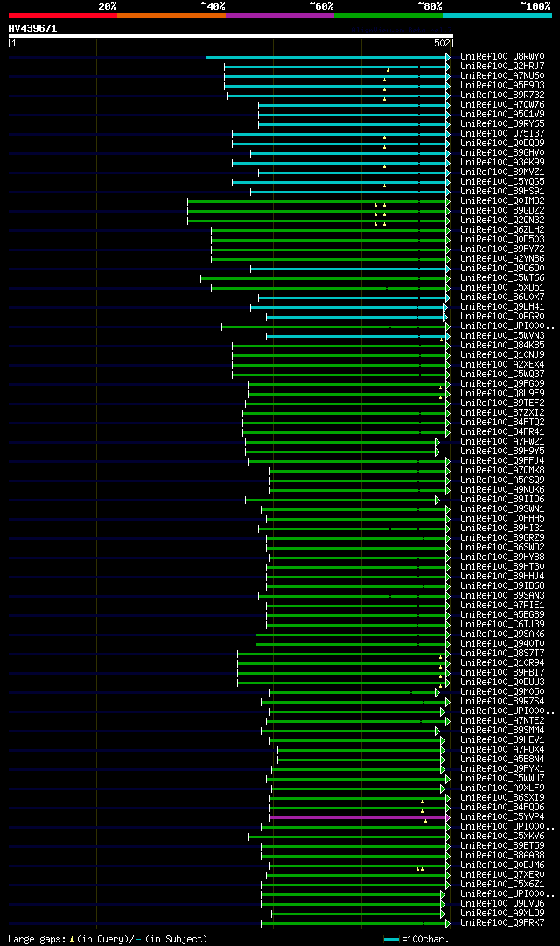Select hit label UniRef100_B9GRZ9

(x=502, y=538)
